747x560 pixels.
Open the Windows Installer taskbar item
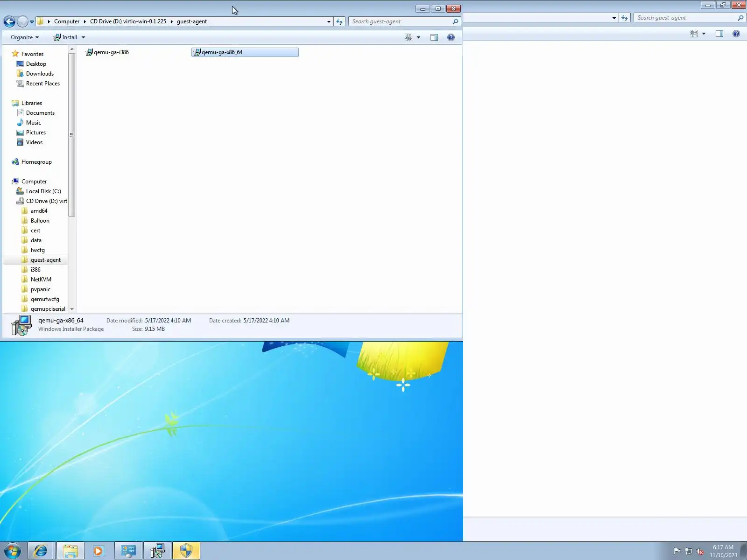point(157,551)
